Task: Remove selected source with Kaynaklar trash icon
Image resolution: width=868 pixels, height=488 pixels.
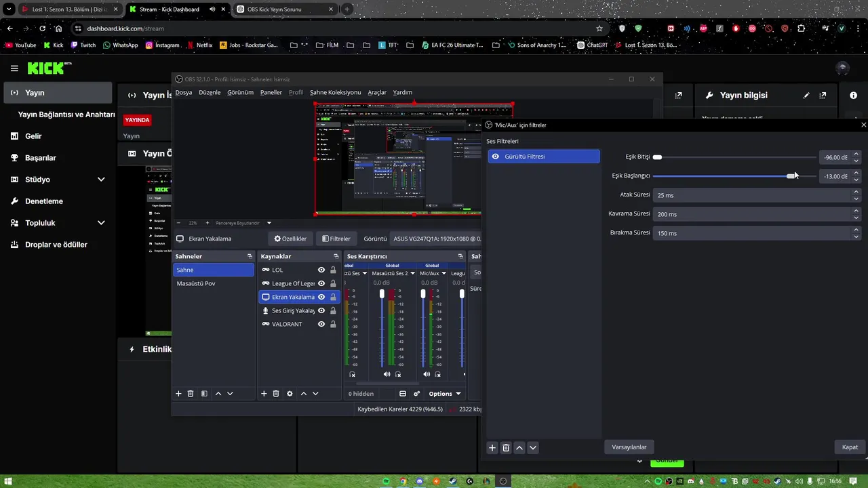Action: point(276,394)
